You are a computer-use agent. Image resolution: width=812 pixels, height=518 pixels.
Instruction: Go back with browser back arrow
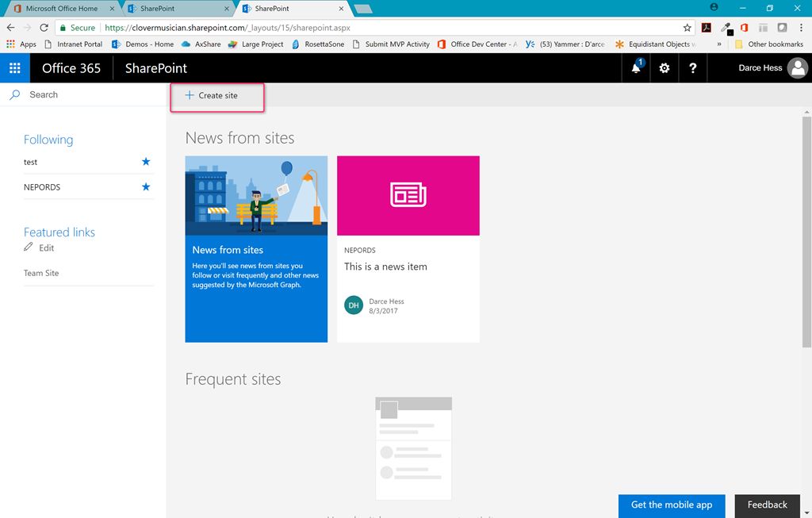[x=11, y=28]
